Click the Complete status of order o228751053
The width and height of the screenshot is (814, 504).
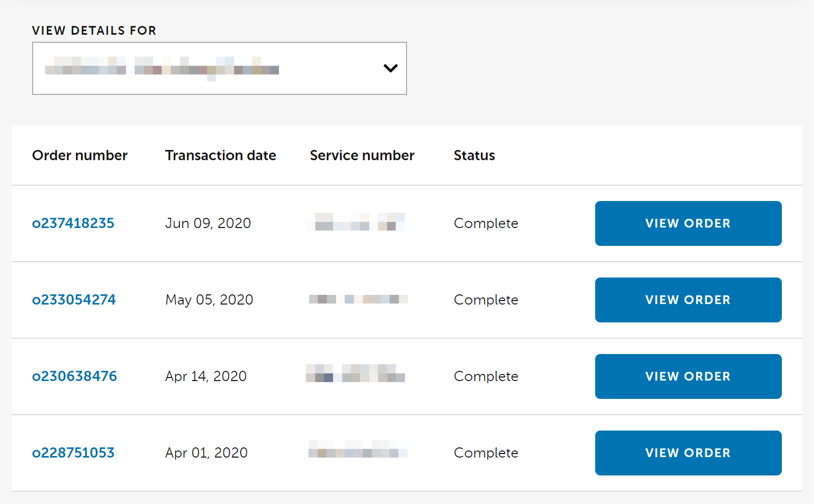pos(486,452)
